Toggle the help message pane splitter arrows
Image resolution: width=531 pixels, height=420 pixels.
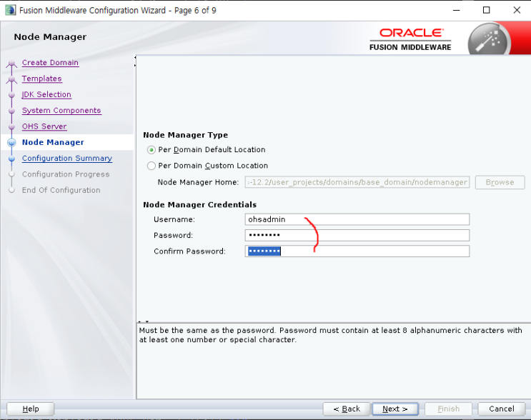144,321
